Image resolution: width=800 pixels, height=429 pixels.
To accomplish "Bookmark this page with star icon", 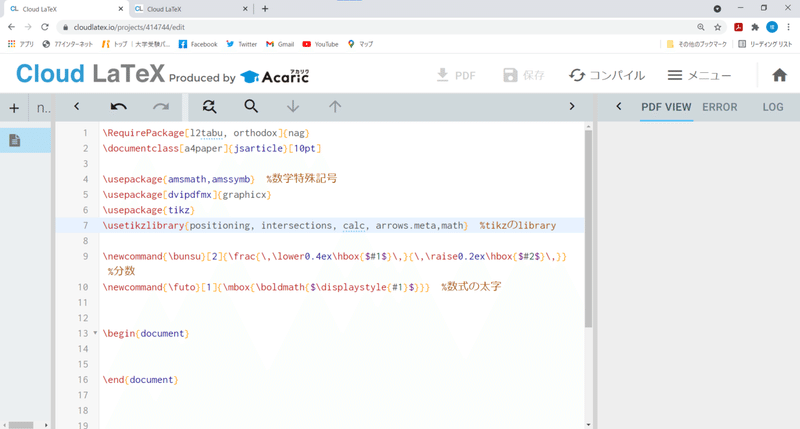I will pyautogui.click(x=718, y=27).
